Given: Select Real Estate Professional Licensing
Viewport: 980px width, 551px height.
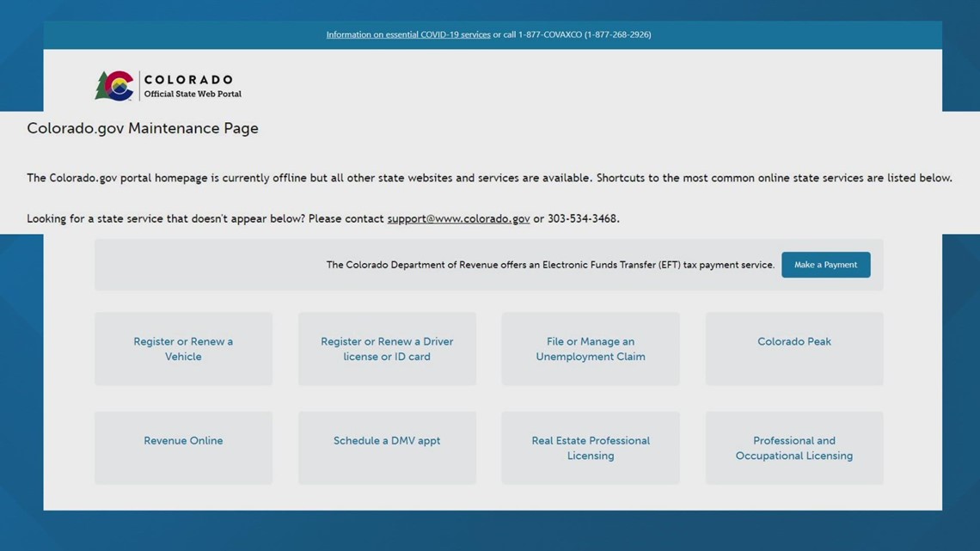Looking at the screenshot, I should [591, 447].
